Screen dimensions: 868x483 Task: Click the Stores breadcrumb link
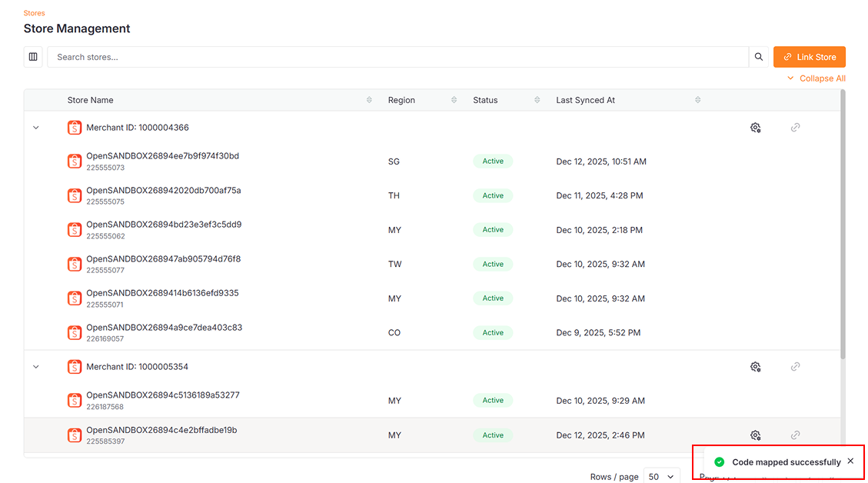coord(35,13)
